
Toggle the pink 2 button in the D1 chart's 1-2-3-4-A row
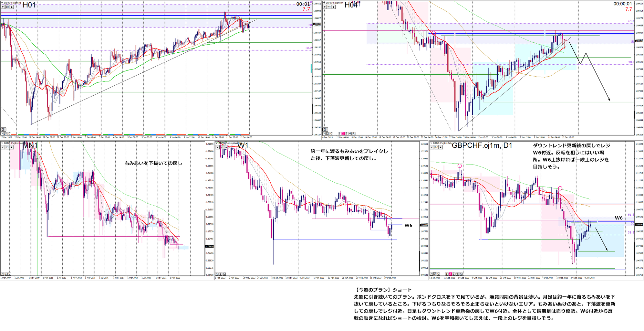450,274
